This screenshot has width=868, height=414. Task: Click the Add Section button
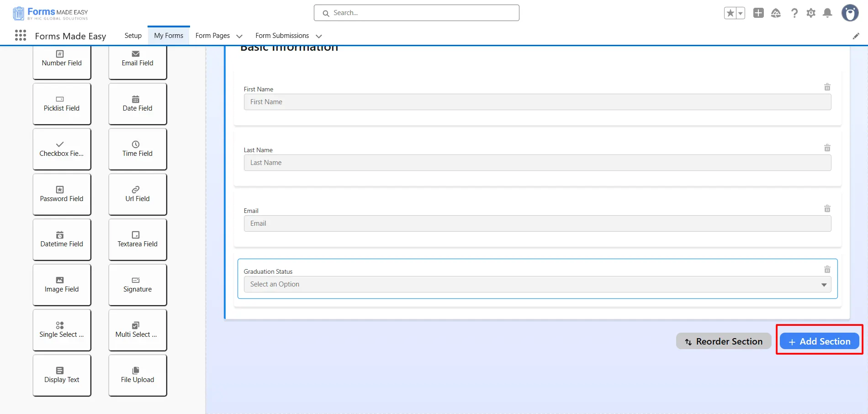tap(819, 341)
